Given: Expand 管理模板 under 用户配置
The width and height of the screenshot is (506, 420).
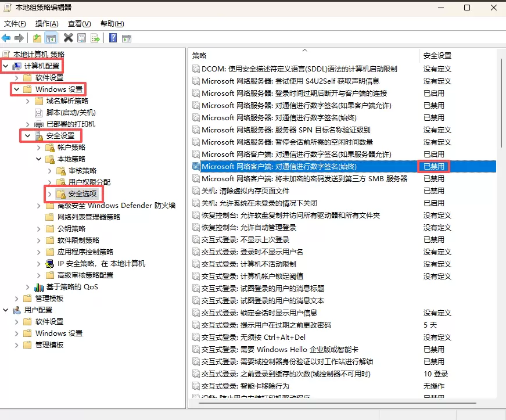Looking at the screenshot, I should pyautogui.click(x=17, y=345).
